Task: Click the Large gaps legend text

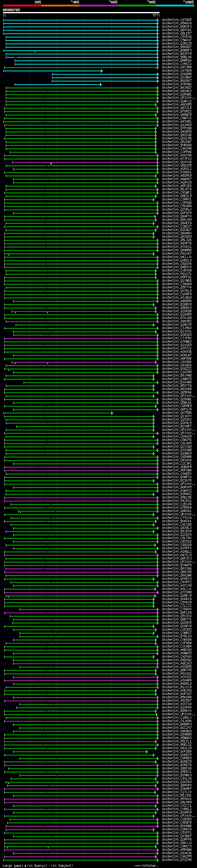Action: [38, 866]
